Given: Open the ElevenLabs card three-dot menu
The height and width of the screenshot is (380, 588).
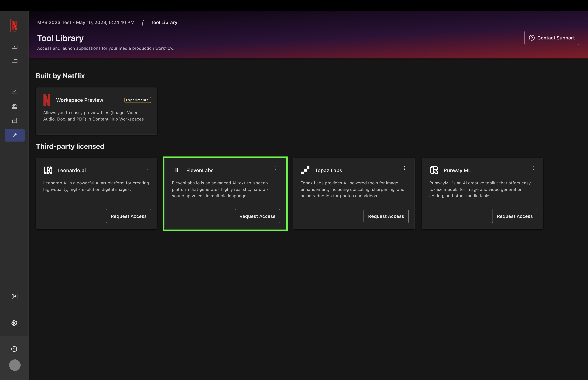Looking at the screenshot, I should pos(276,168).
